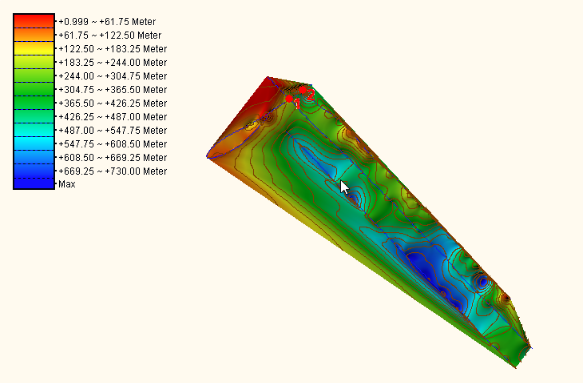This screenshot has width=583, height=383.
Task: Select the yellow swatch for 122.50–183.25 Meter
Action: (34, 48)
